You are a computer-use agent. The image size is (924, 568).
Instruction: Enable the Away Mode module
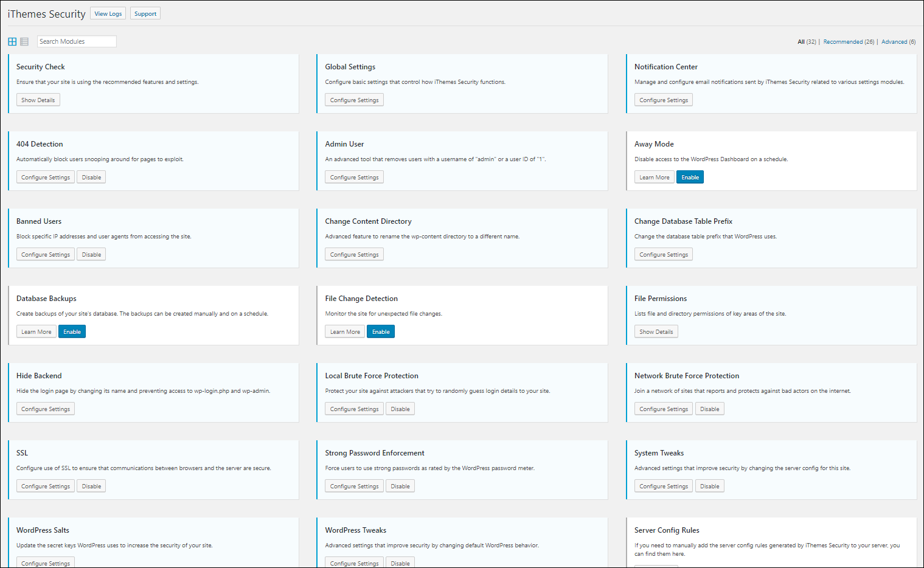(690, 177)
